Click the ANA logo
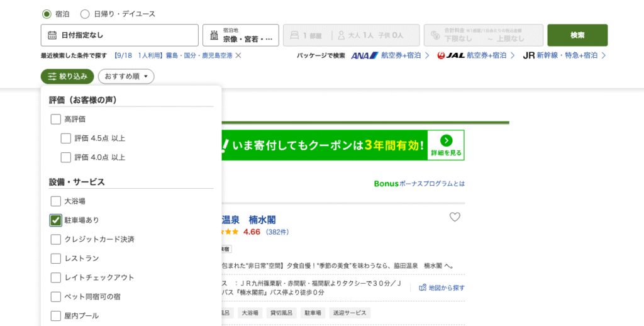644x326 pixels. pos(365,55)
